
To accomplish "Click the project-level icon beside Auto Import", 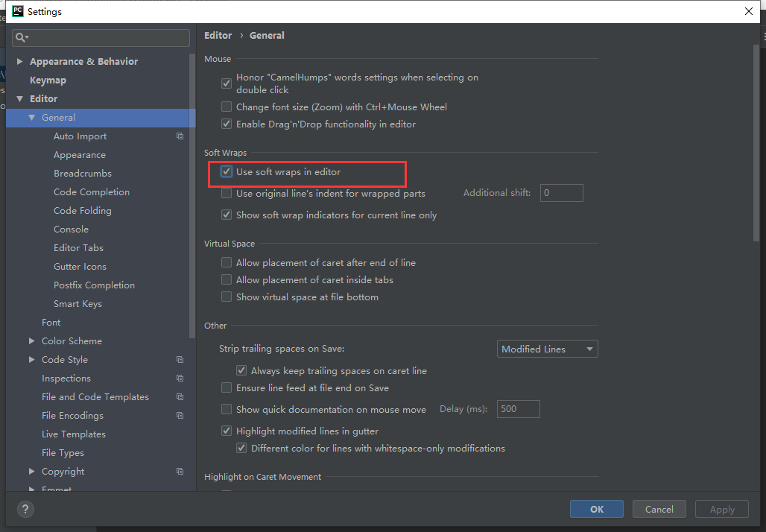I will (x=180, y=136).
